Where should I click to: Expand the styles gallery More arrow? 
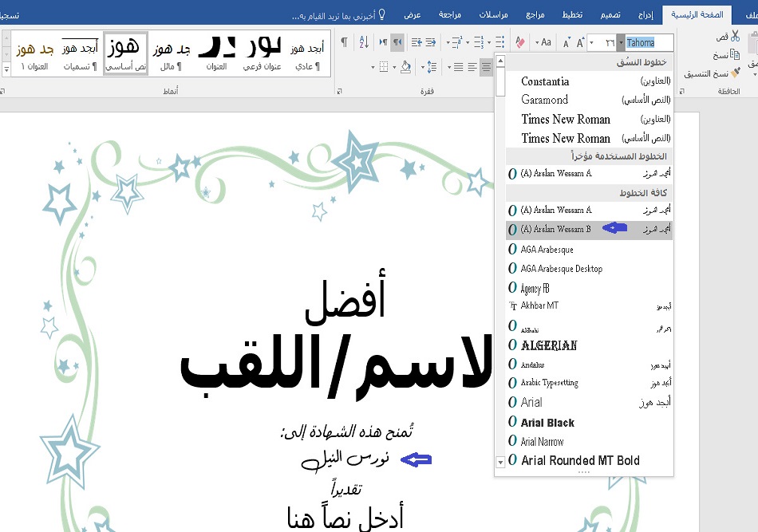click(x=6, y=71)
